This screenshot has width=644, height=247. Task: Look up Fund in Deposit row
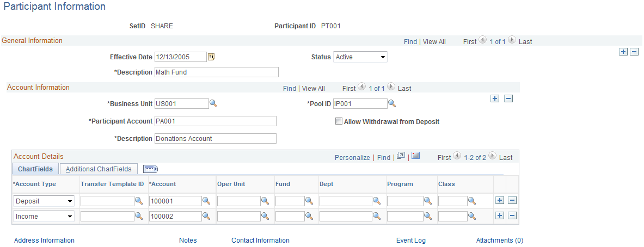309,201
